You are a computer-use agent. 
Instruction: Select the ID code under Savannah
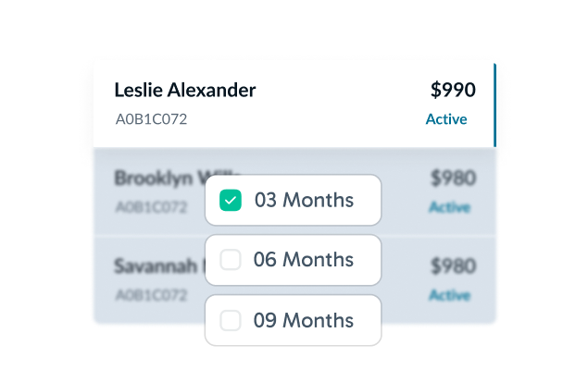(150, 296)
